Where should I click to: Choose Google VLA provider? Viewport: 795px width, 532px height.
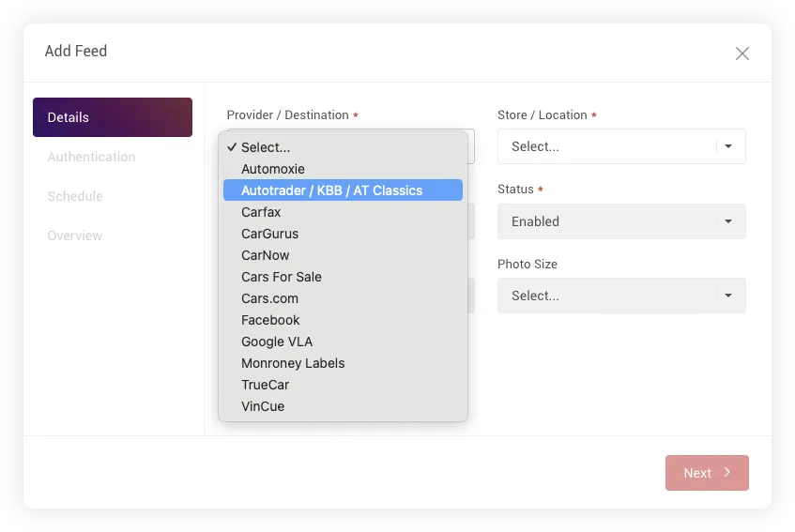343,342
